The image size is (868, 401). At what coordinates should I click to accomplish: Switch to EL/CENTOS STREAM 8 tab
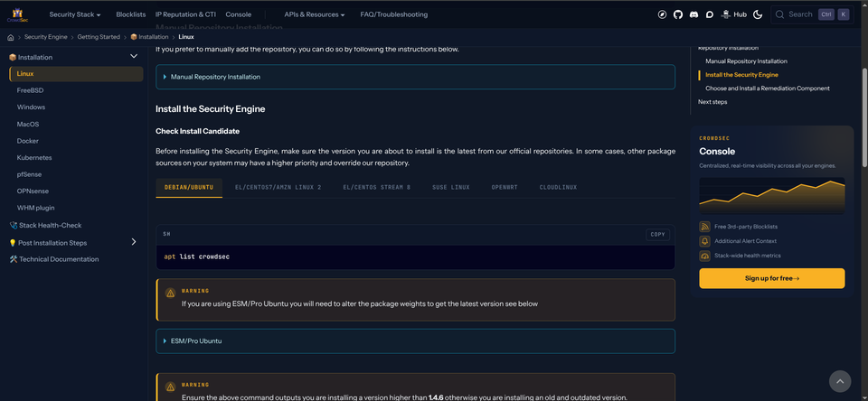point(376,188)
